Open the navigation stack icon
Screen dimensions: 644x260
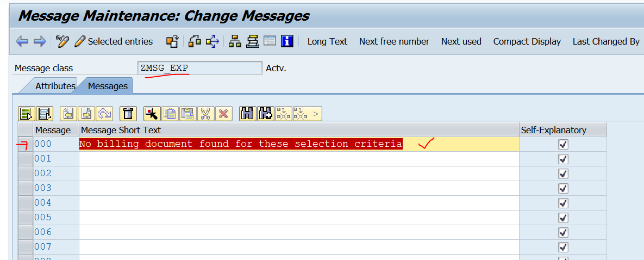click(252, 41)
